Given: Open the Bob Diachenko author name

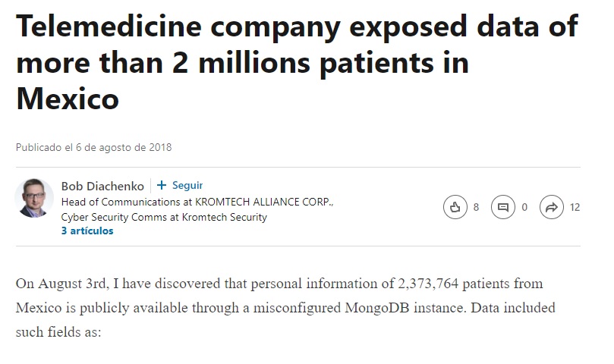Looking at the screenshot, I should click(x=102, y=186).
